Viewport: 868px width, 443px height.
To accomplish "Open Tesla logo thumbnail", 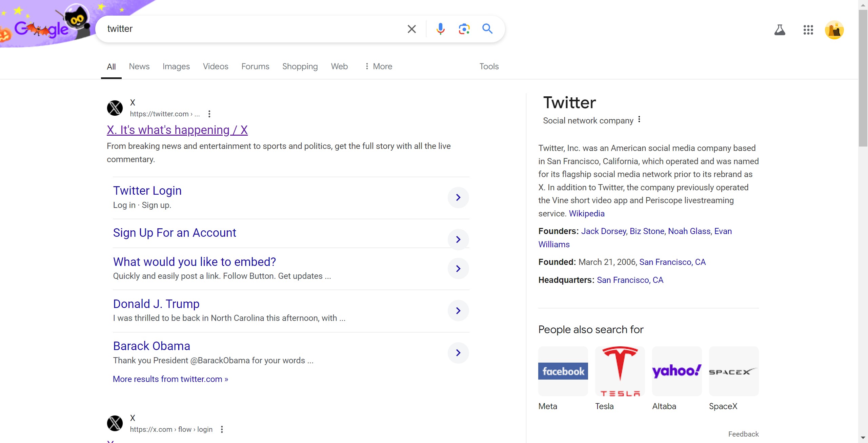I will [620, 371].
